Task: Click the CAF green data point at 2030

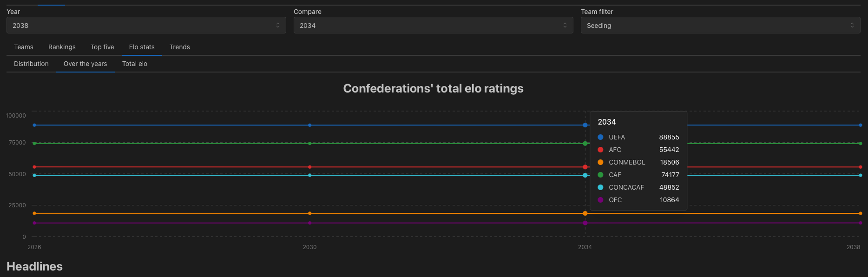Action: tap(310, 143)
